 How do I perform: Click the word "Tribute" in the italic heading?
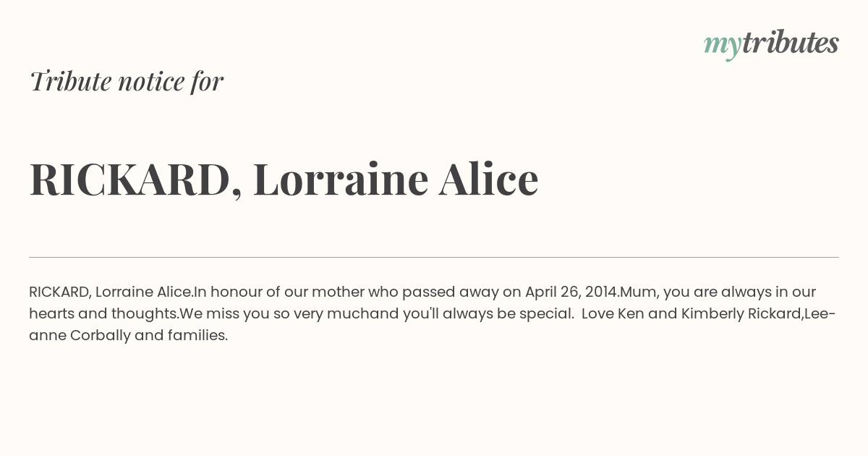[x=70, y=81]
